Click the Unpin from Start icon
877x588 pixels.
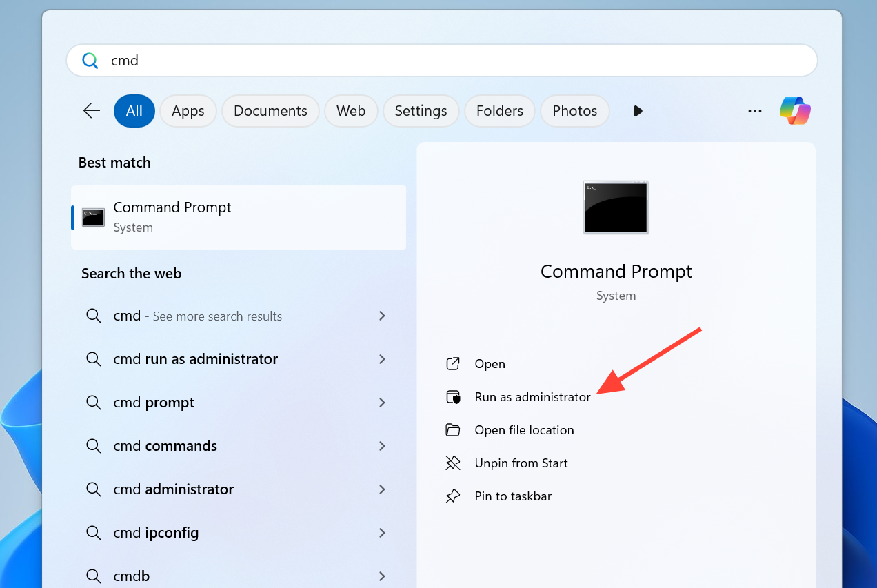(x=453, y=463)
